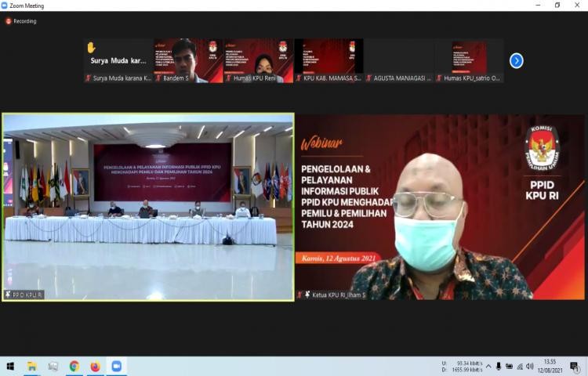Click the next participants arrow button

(x=516, y=60)
